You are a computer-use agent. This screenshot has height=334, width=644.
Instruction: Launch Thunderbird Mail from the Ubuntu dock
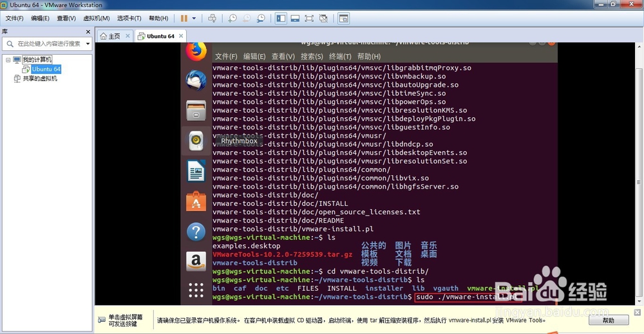tap(196, 80)
